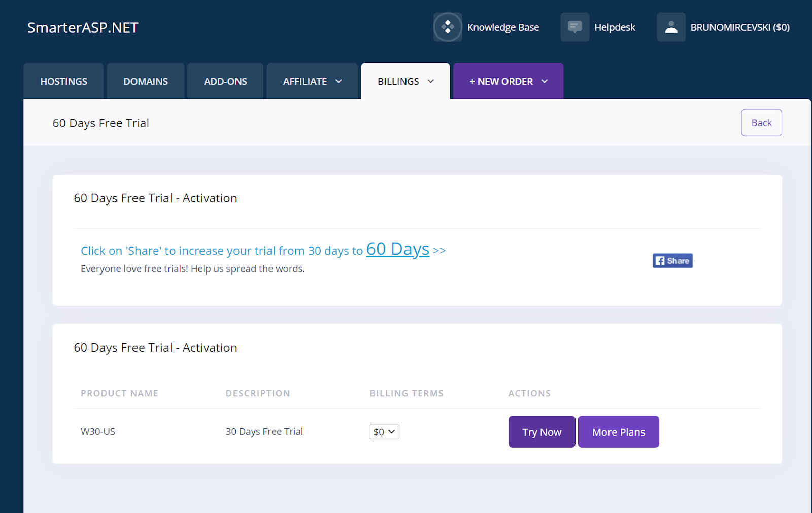The image size is (812, 513).
Task: Click the ACTIONS column header
Action: [x=529, y=393]
